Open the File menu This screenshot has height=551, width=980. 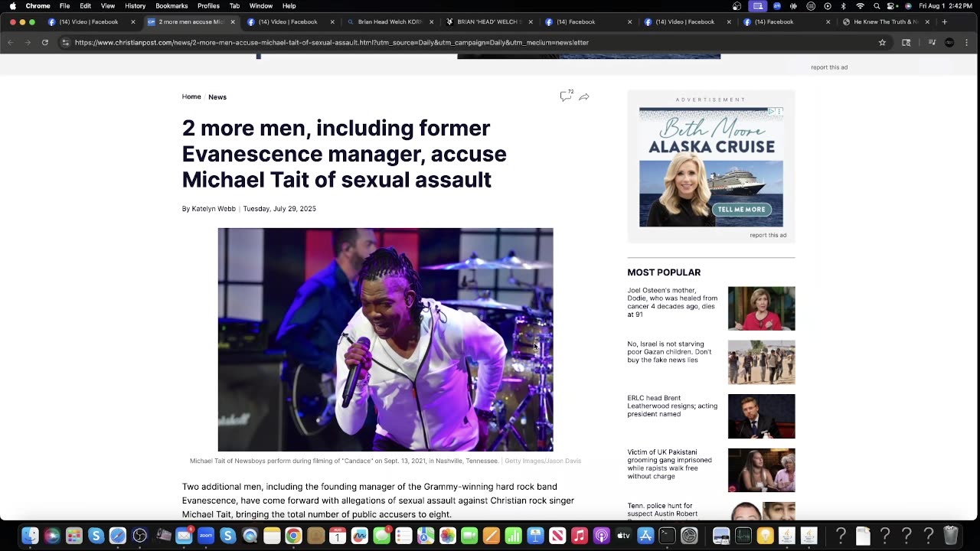(65, 6)
